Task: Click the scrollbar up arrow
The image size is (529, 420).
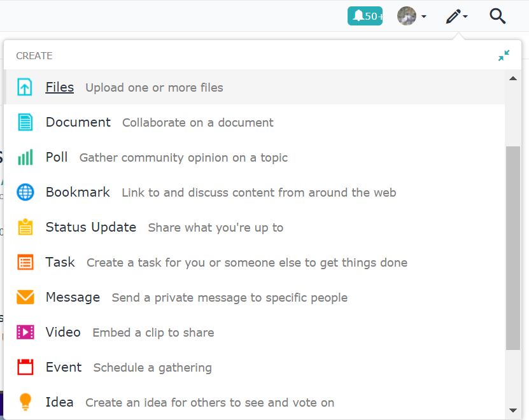Action: pyautogui.click(x=513, y=78)
